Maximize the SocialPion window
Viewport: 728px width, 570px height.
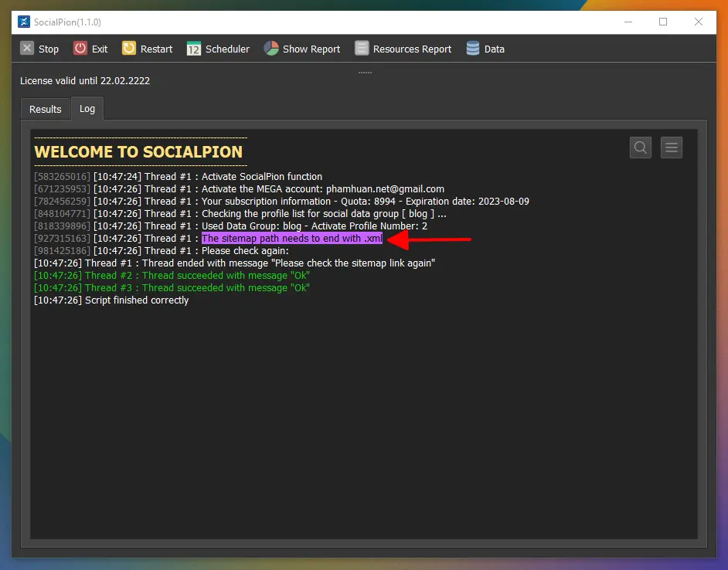663,22
